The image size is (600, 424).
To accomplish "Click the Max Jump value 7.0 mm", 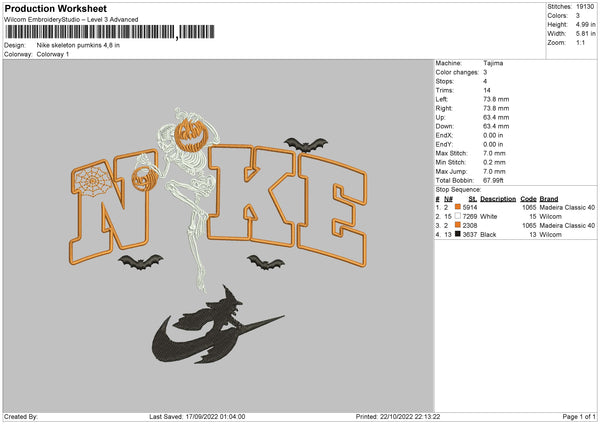I will 494,171.
